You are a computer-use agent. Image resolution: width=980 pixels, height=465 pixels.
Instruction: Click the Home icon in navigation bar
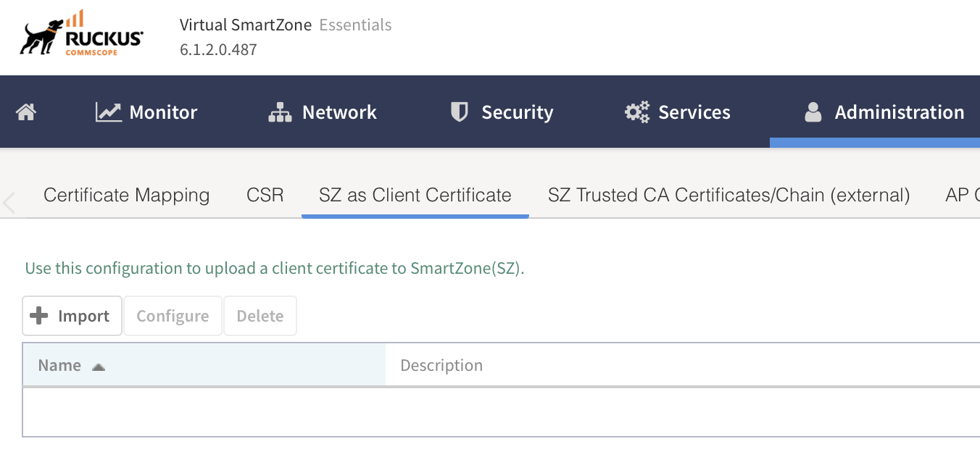pos(26,112)
